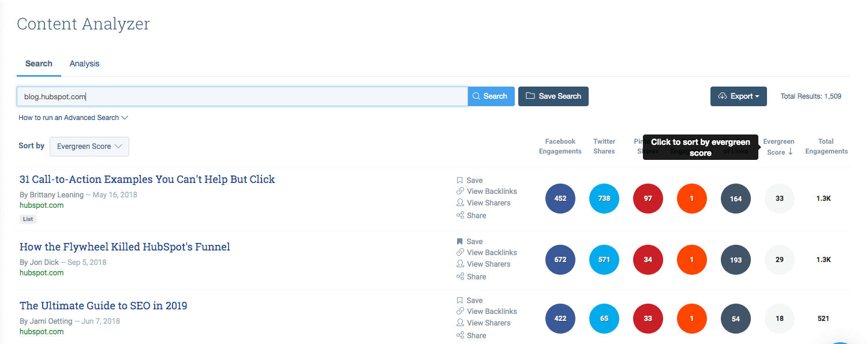Click bookmark Save icon for SEO guide article
Screen dimensions: 868x344
pyautogui.click(x=460, y=300)
